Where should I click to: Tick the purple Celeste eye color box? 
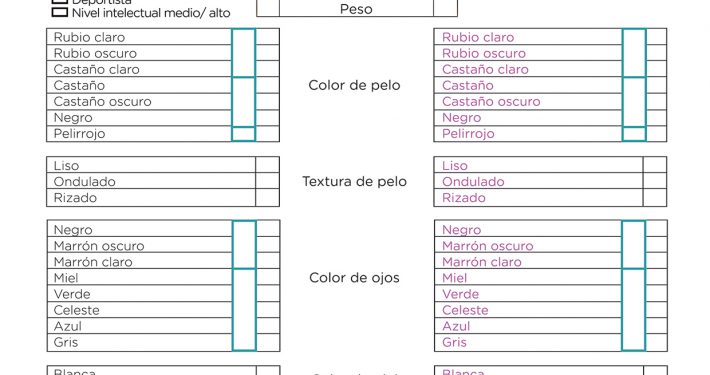click(x=657, y=310)
